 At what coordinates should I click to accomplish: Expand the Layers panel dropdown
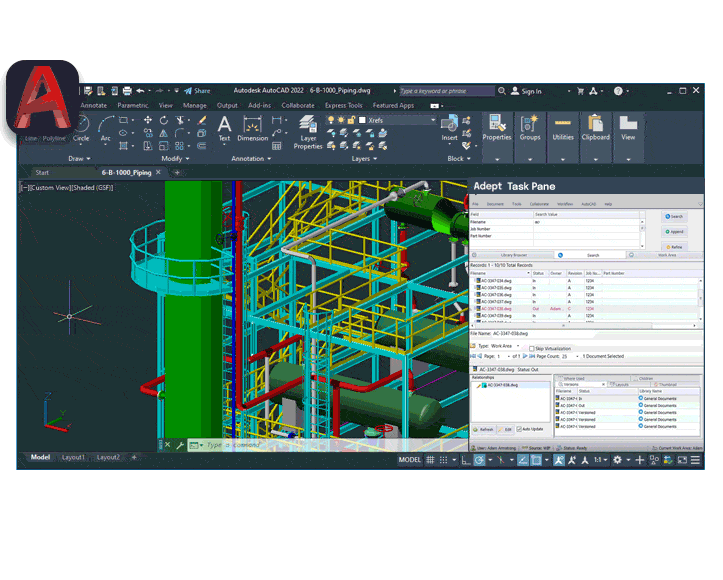364,159
